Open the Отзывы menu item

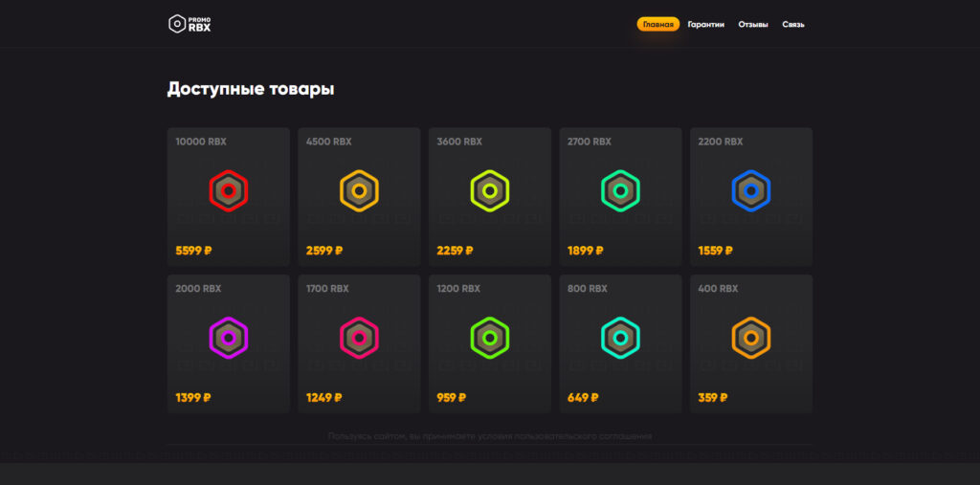point(753,24)
